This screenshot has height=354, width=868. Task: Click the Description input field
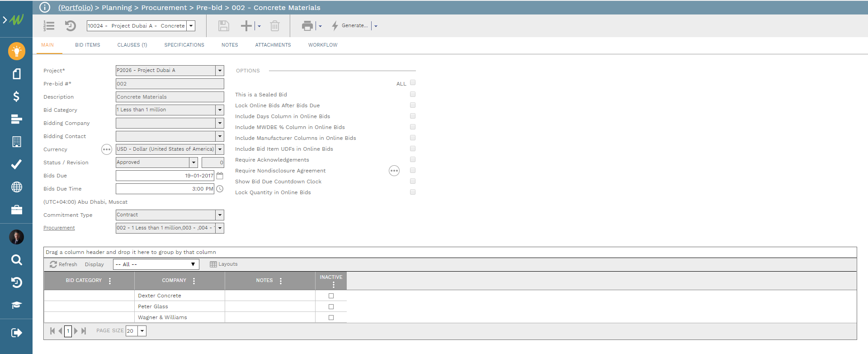pos(170,97)
